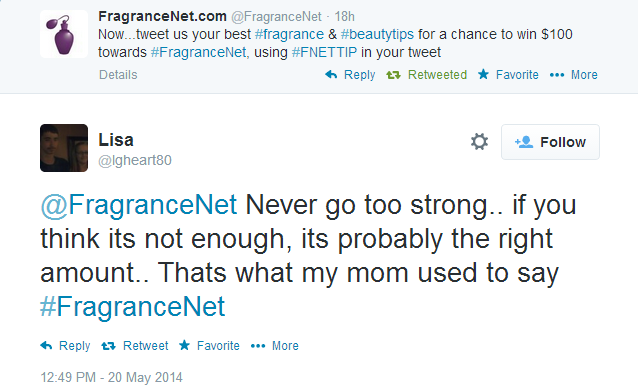Open the #beautytips hashtag link

(377, 34)
